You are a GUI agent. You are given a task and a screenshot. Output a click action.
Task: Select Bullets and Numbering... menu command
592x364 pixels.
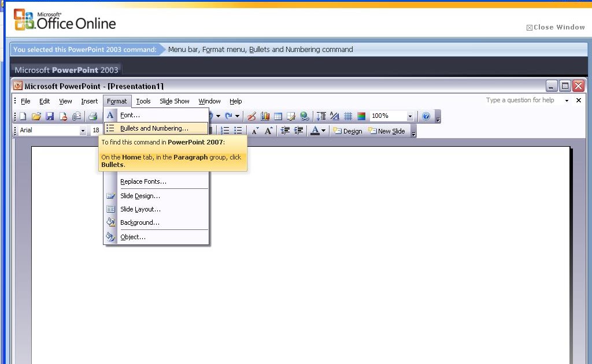(156, 128)
